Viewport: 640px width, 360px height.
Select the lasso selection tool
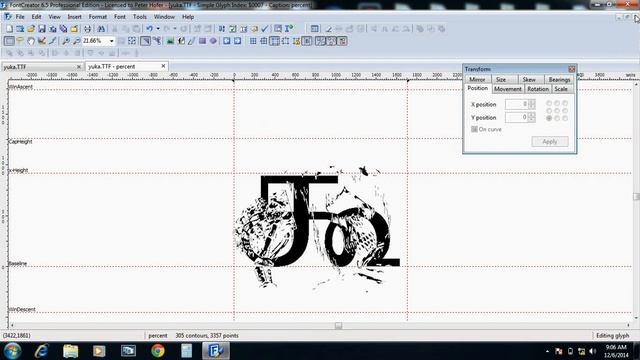click(20, 41)
